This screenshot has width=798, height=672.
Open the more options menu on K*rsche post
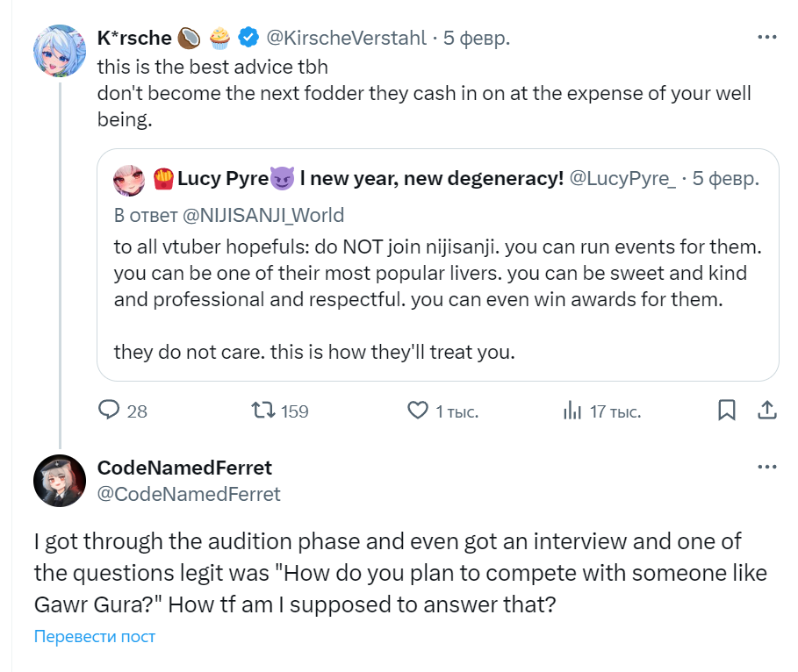tap(766, 38)
